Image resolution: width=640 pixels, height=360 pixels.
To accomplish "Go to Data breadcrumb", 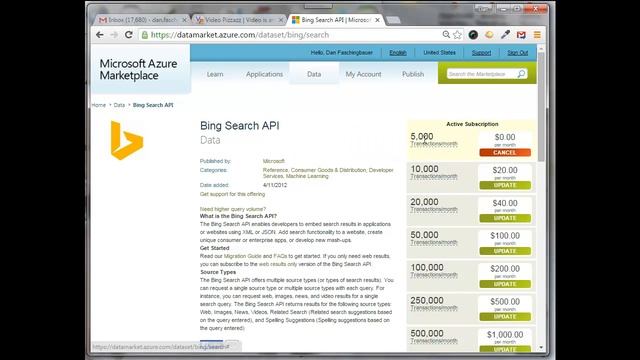I will tap(119, 105).
